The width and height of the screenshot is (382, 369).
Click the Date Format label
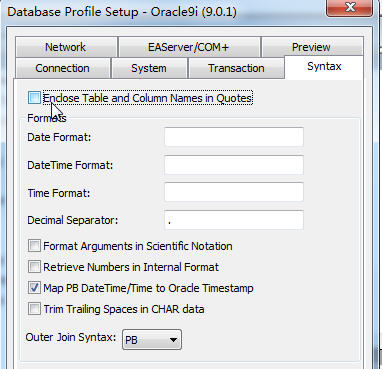(59, 137)
